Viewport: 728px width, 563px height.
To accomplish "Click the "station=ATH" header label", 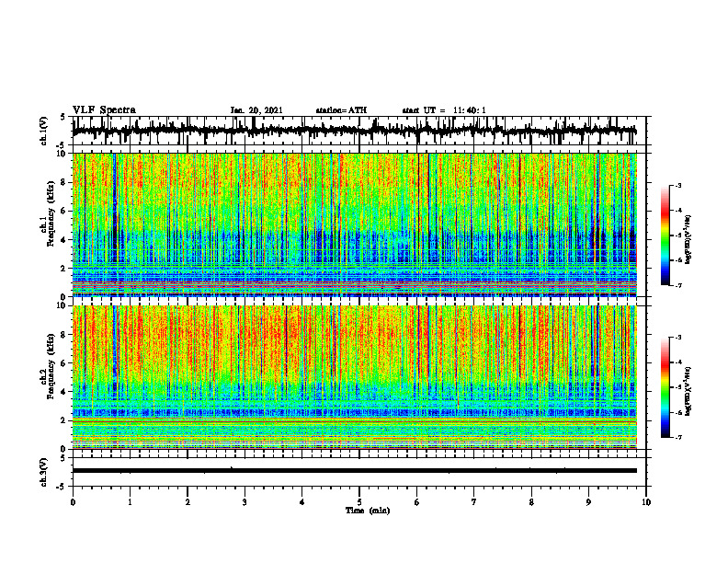I will click(341, 110).
